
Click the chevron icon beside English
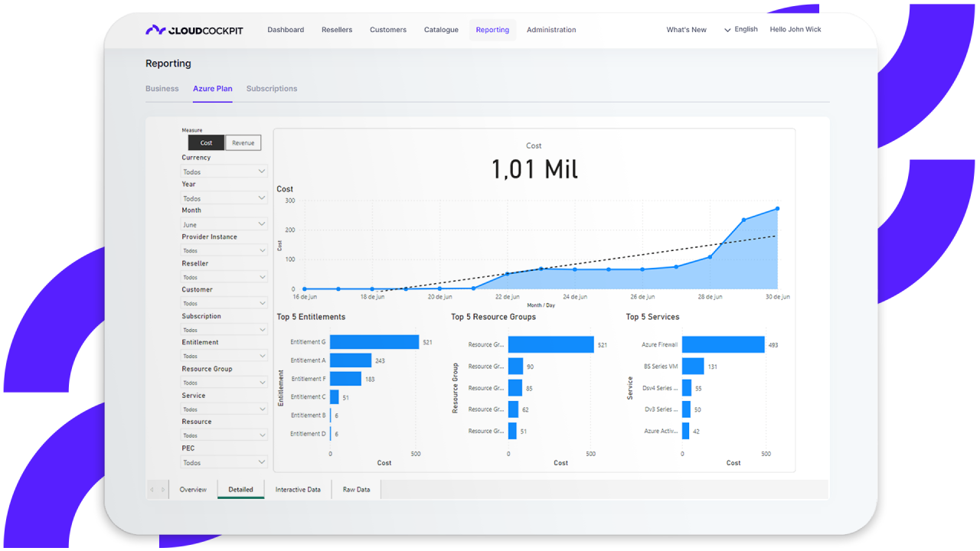click(727, 31)
